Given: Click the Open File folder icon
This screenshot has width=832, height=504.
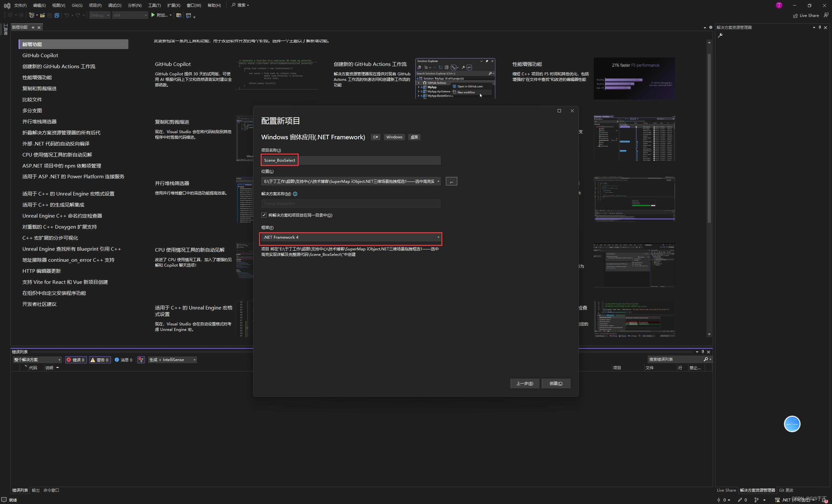Looking at the screenshot, I should pyautogui.click(x=43, y=15).
